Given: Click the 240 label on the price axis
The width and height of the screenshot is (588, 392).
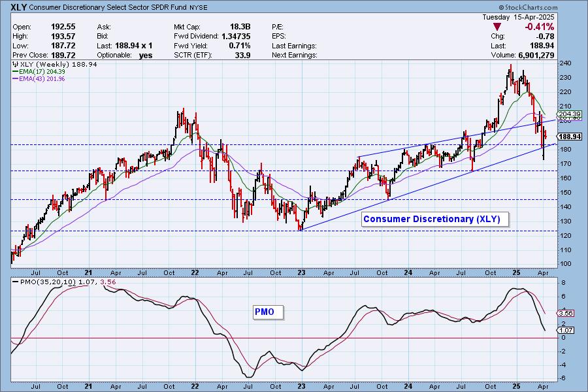Looking at the screenshot, I should pyautogui.click(x=566, y=63).
